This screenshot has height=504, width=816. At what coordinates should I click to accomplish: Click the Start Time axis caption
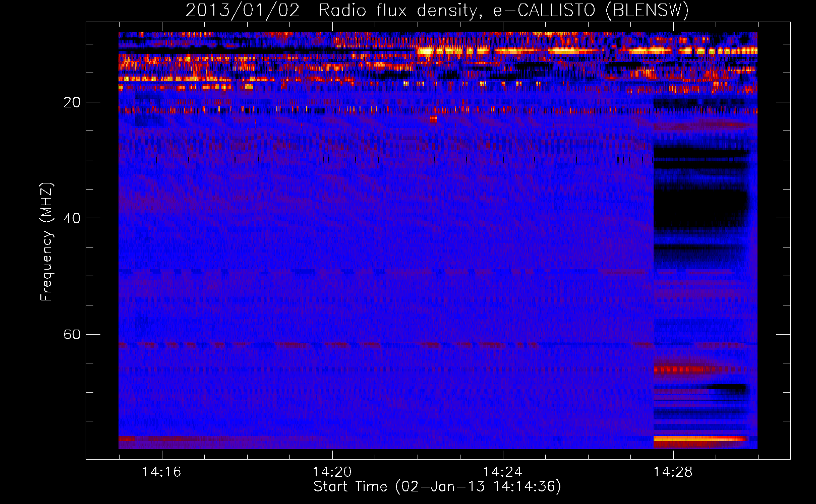tap(437, 487)
